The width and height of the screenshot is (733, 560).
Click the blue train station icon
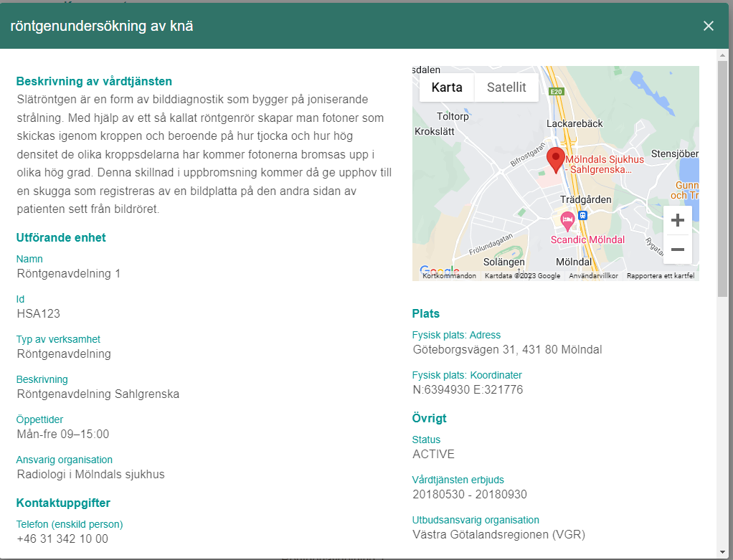(584, 215)
